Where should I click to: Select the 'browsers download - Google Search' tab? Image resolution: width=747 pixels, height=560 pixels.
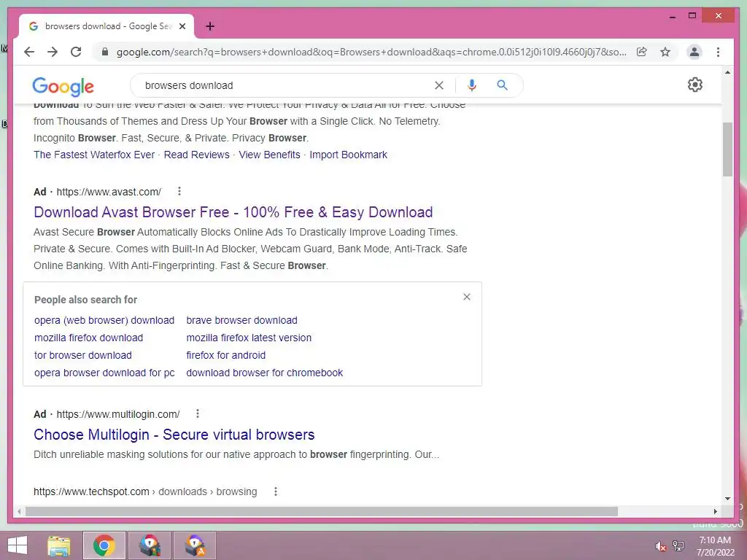pyautogui.click(x=107, y=26)
